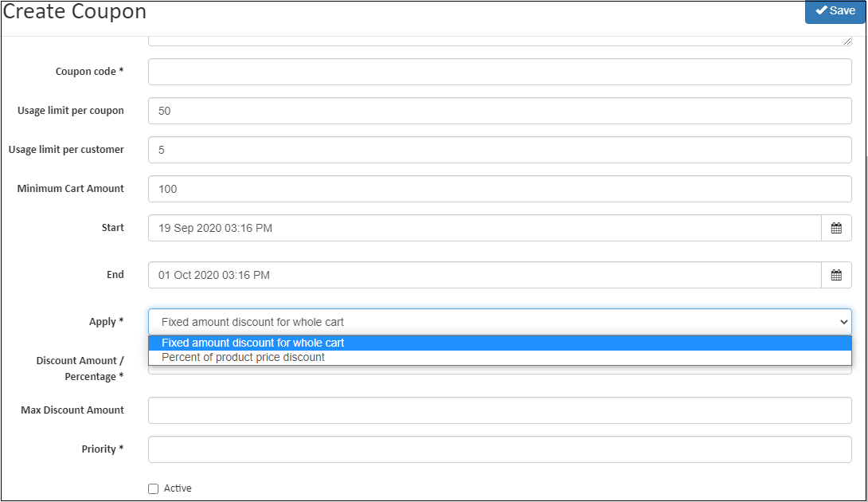Click the End date text field
868x502 pixels.
click(x=484, y=275)
